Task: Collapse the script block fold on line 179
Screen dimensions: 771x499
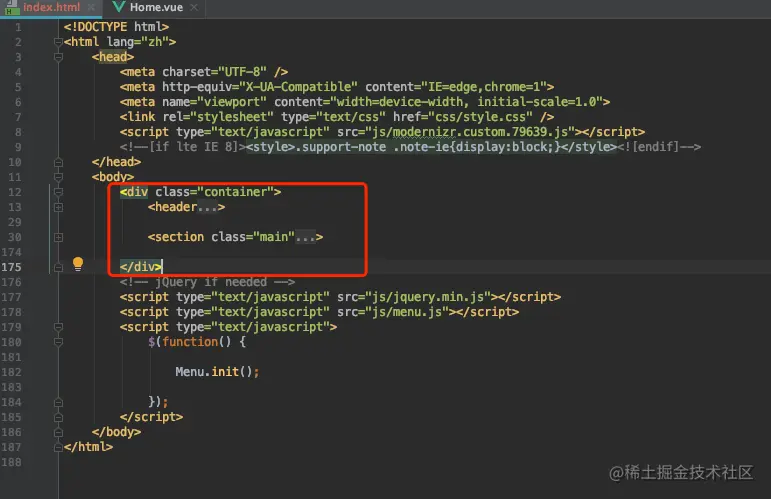Action: (x=58, y=327)
